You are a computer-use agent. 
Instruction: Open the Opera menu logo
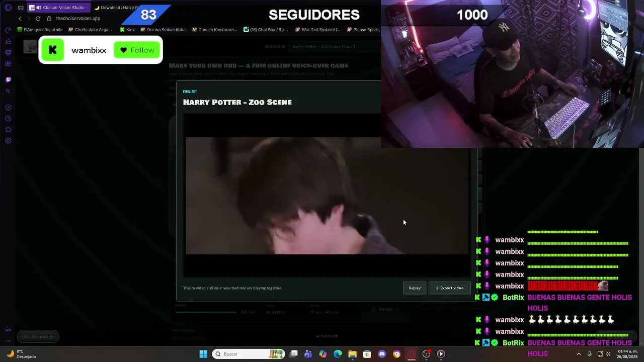[x=8, y=8]
